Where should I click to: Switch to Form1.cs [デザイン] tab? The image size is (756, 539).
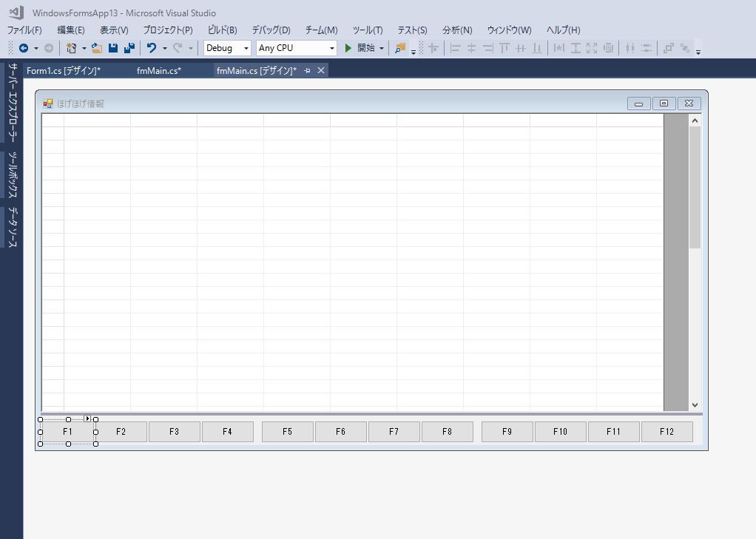pos(64,71)
